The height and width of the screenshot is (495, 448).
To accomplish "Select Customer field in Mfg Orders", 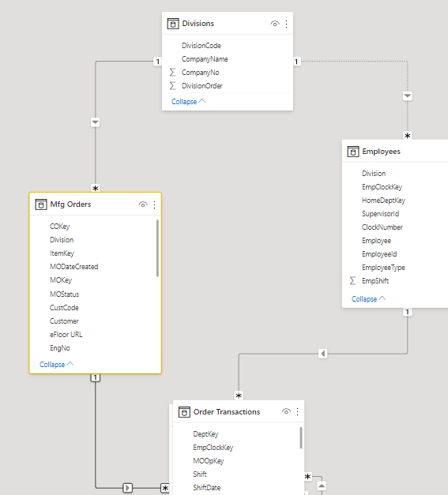I will 64,321.
